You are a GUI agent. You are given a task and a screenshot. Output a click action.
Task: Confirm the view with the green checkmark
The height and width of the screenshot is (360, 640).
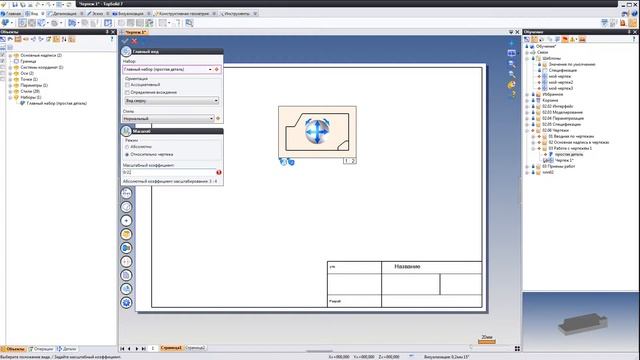[x=125, y=41]
